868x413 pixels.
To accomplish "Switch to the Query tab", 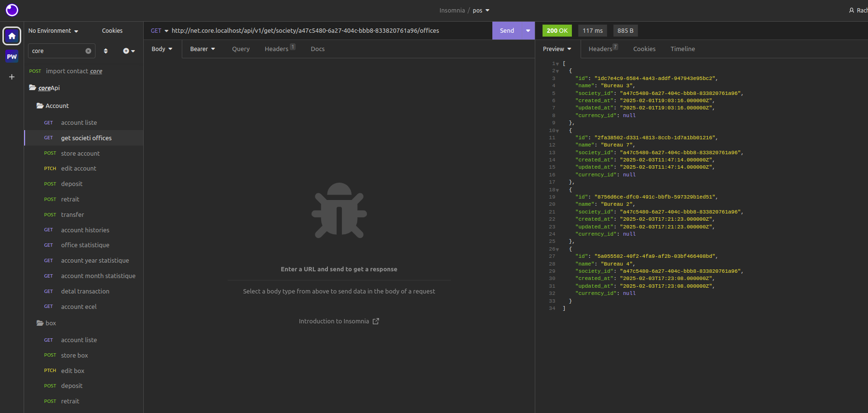I will (x=241, y=49).
